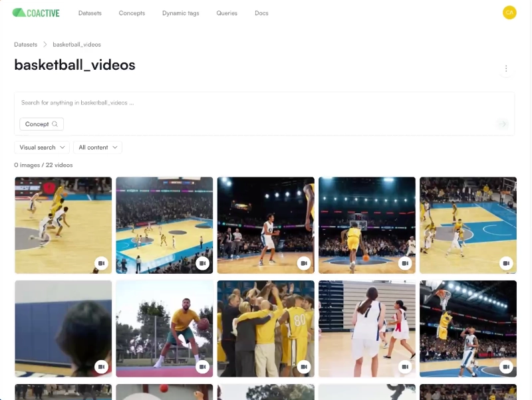The image size is (532, 400).
Task: Click video icon on outdoor dribbling man thumbnail
Action: coord(203,367)
